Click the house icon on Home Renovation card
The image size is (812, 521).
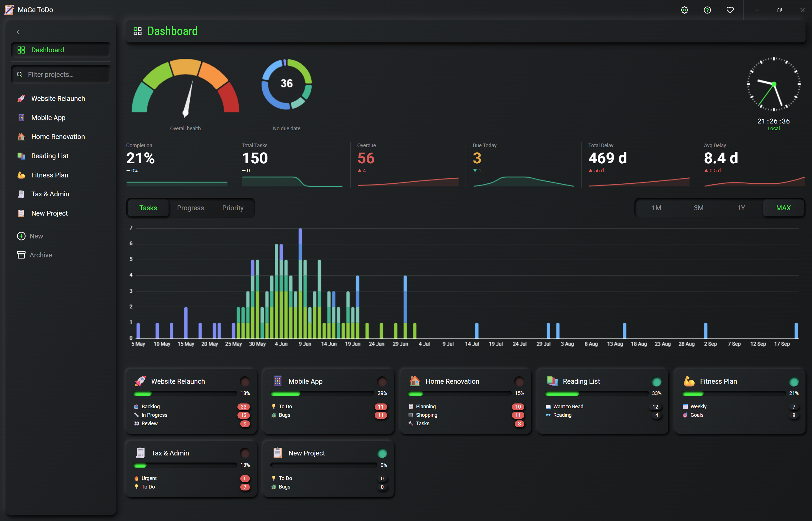click(415, 381)
